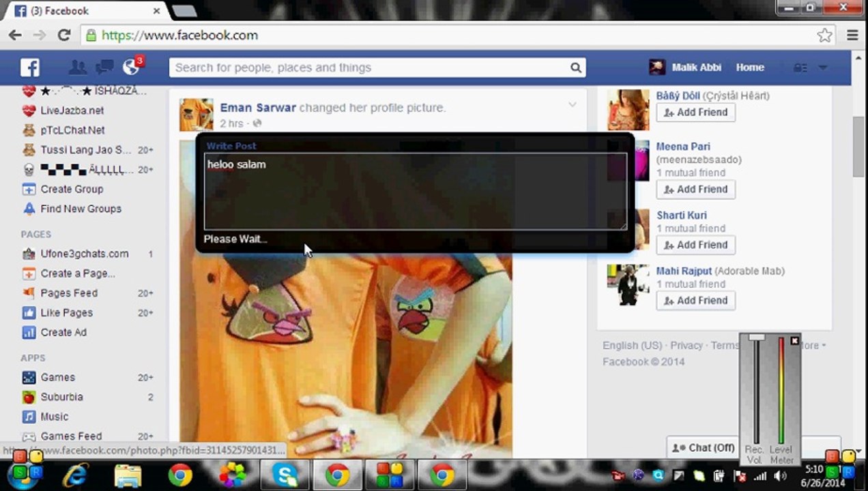Open Ufone3gchats.com page in sidebar
868x491 pixels.
pos(85,254)
